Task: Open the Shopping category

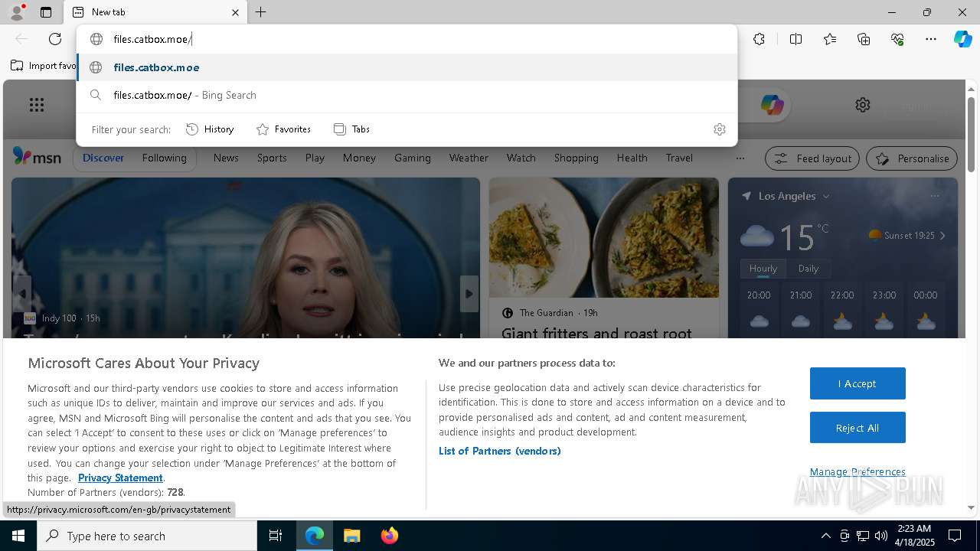Action: click(x=577, y=158)
